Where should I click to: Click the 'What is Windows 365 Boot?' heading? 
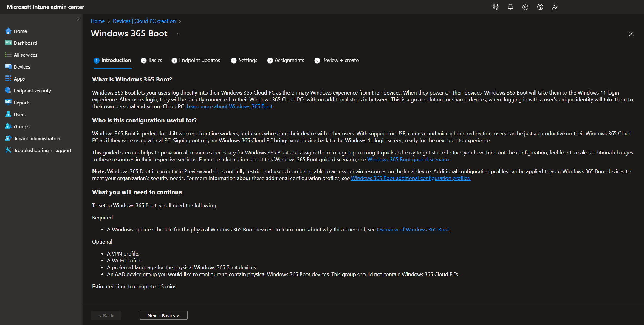click(x=132, y=79)
